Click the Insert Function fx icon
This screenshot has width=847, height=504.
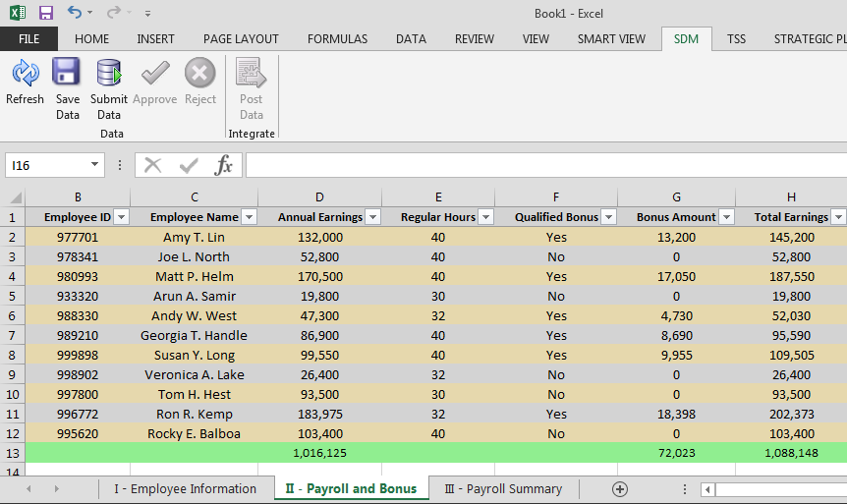(x=224, y=165)
